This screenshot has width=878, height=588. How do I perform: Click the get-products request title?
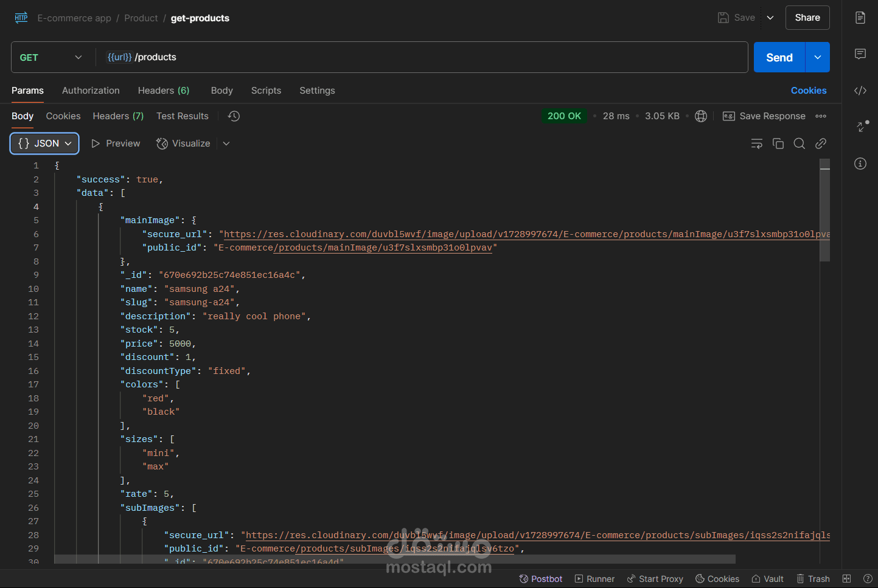point(200,18)
